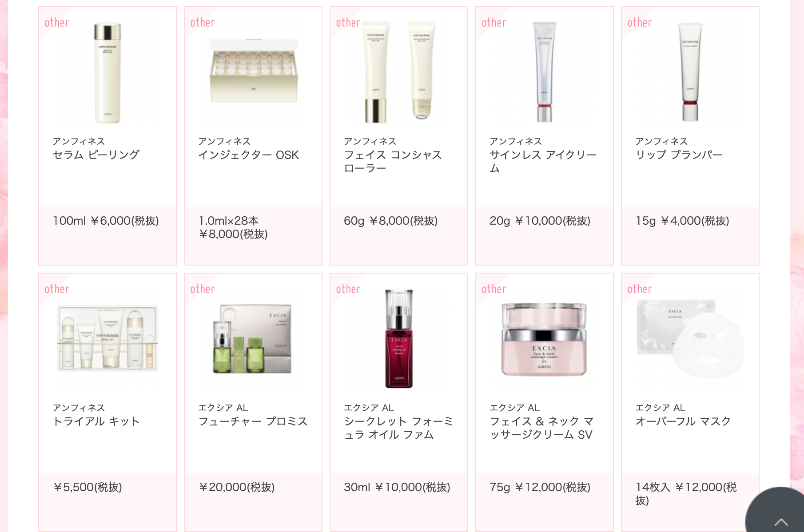Open the トライアル キット set image
804x532 pixels.
[107, 338]
